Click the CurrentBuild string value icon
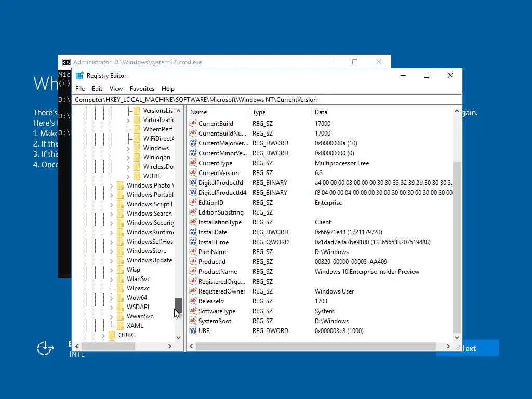 (193, 123)
